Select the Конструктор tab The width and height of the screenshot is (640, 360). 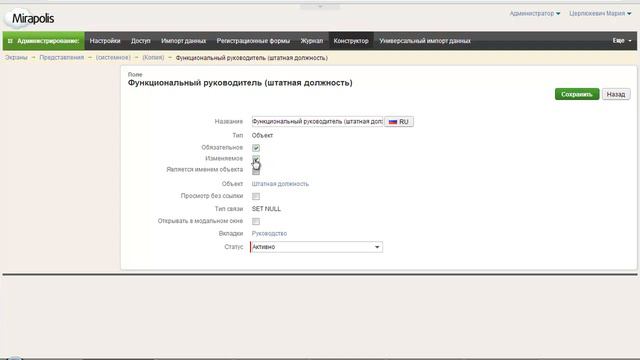(x=351, y=41)
